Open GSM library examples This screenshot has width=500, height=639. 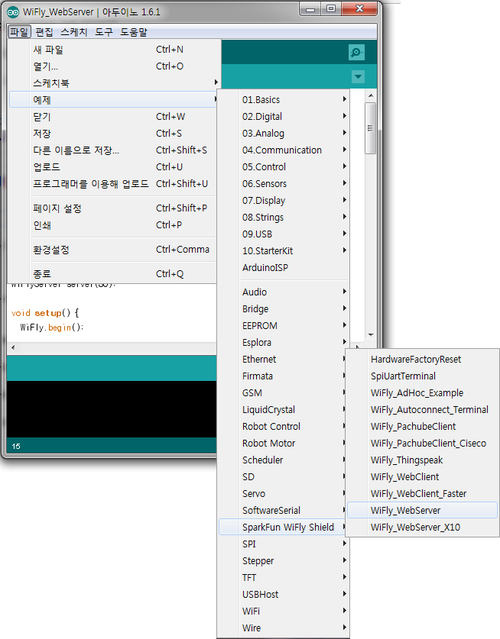point(282,393)
